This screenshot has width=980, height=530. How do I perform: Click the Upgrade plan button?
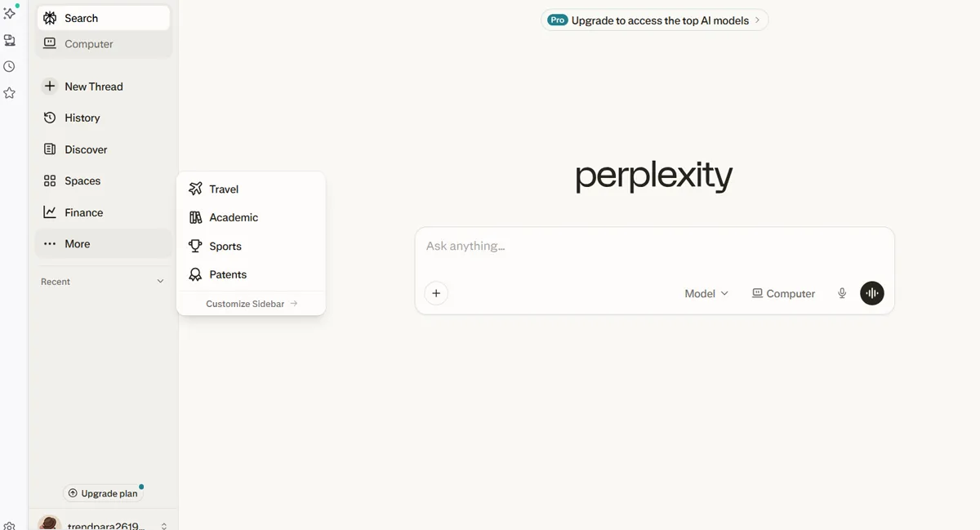pyautogui.click(x=104, y=492)
